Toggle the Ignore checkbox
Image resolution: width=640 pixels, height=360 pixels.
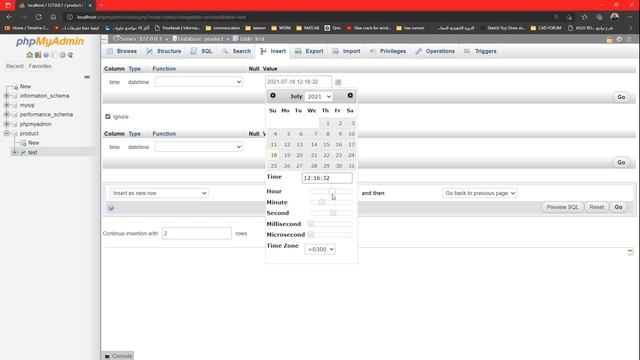(108, 117)
